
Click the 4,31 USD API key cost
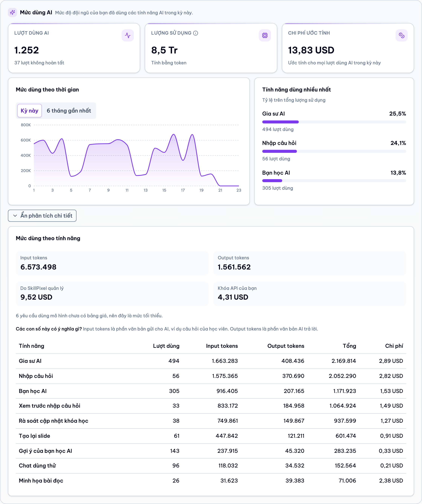[233, 297]
